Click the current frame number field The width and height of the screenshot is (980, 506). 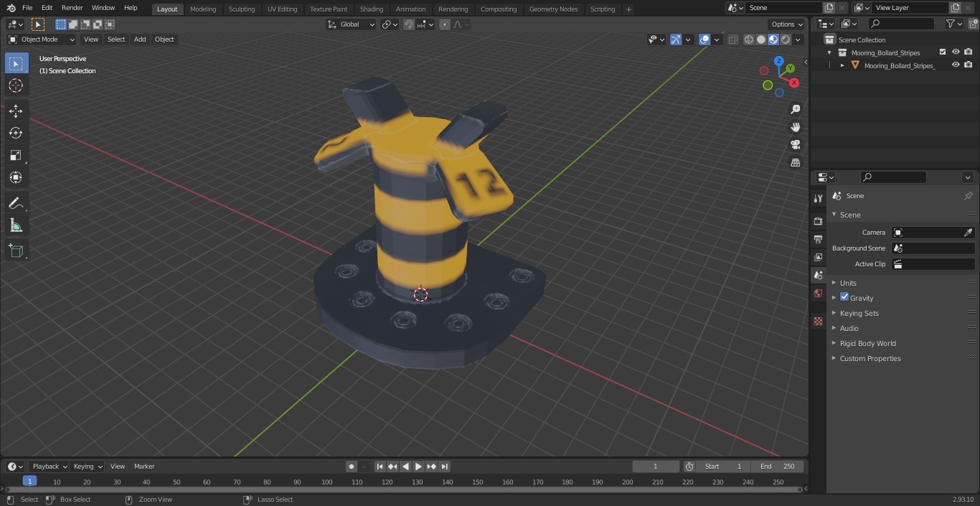click(x=655, y=467)
